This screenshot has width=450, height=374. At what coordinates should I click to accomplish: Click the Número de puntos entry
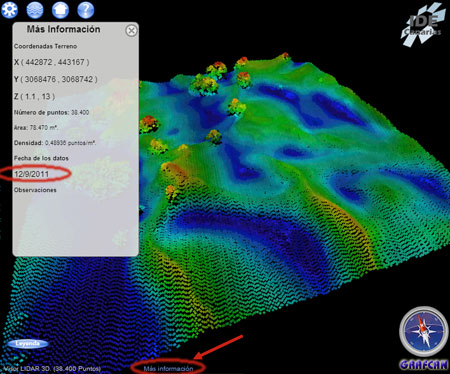pyautogui.click(x=51, y=112)
